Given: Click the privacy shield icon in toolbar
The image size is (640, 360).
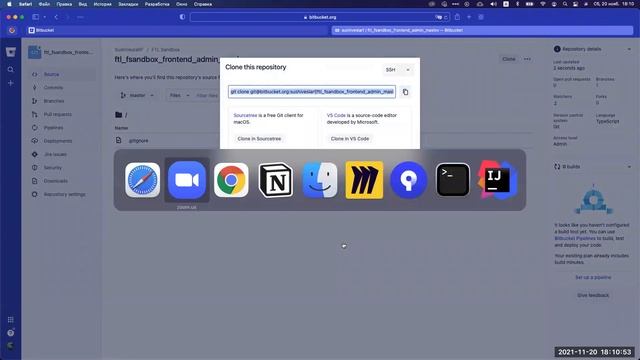Looking at the screenshot, I should pos(182,17).
